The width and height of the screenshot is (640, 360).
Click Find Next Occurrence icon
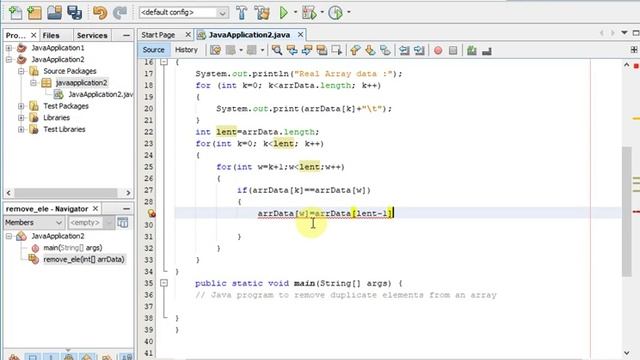point(307,50)
